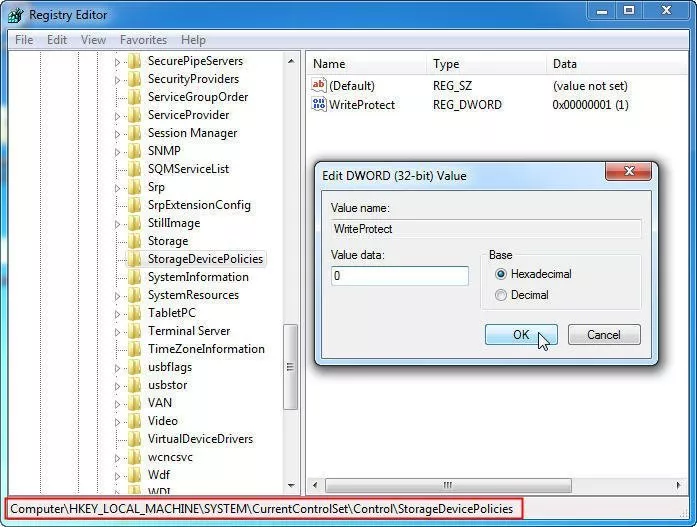Open the File menu
The width and height of the screenshot is (697, 527).
24,40
